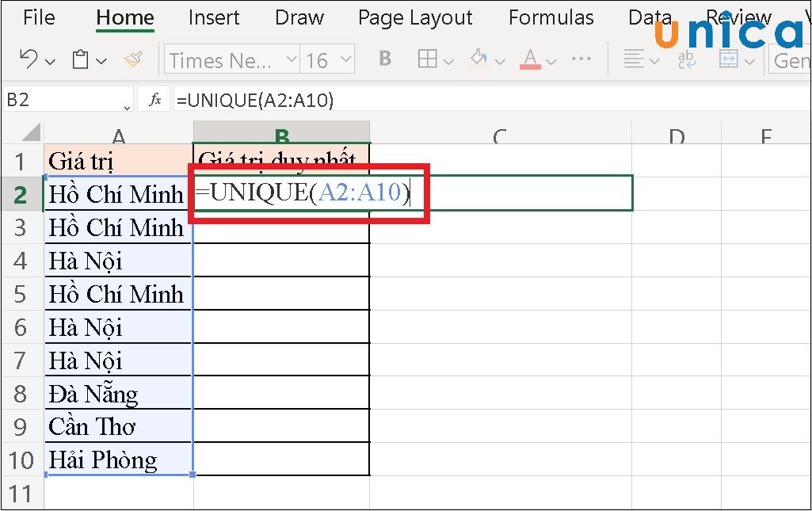Open the Formulas tab
The width and height of the screenshot is (812, 511).
(551, 17)
